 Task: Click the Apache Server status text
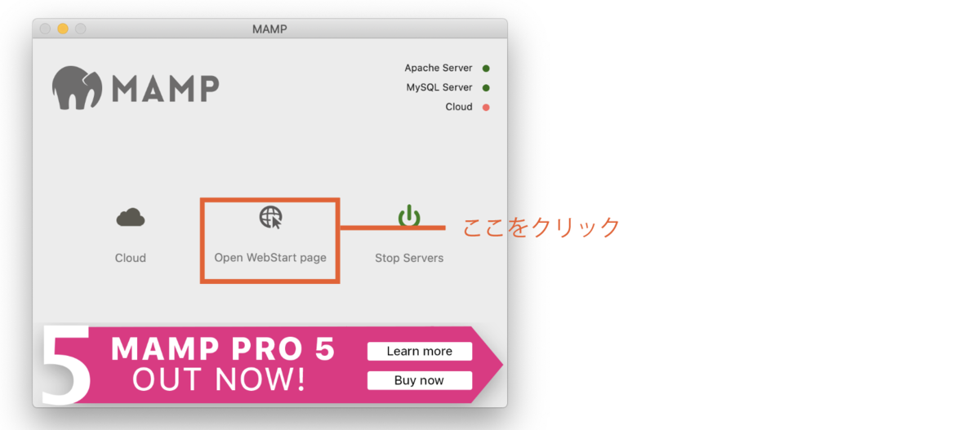coord(439,69)
